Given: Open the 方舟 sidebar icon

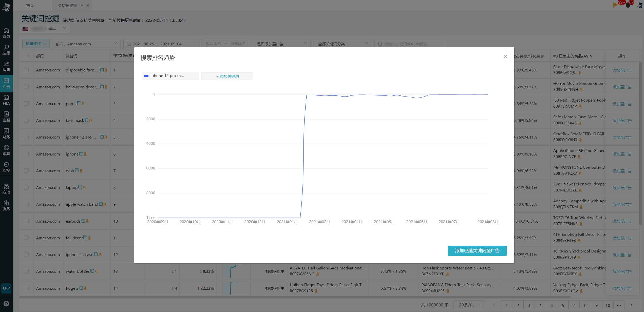Looking at the screenshot, I should click(6, 189).
